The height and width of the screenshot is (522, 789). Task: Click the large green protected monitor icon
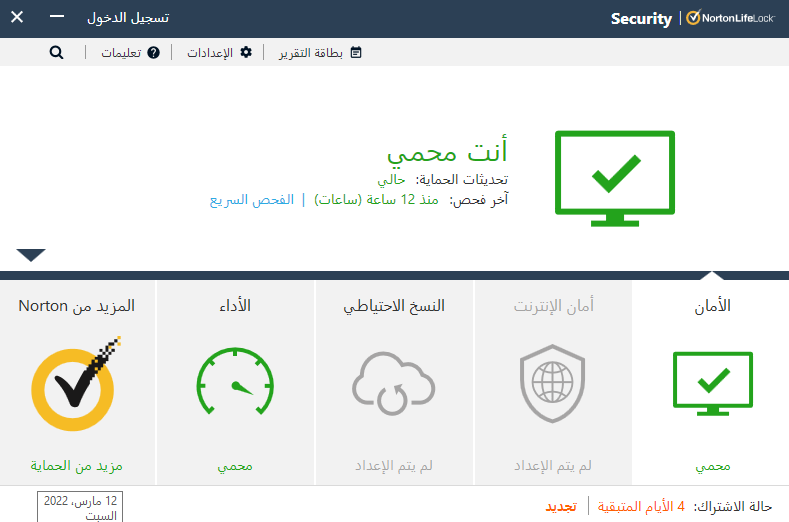[x=615, y=178]
